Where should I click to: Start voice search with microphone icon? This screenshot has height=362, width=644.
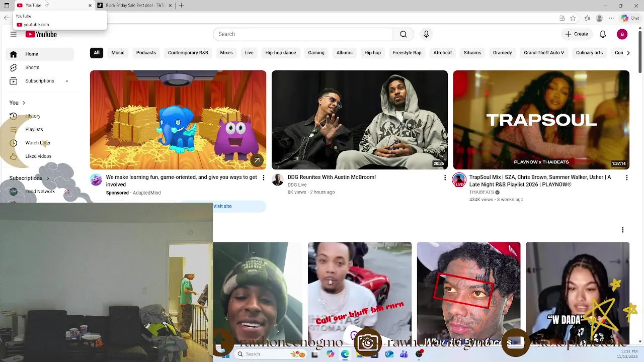(x=426, y=34)
